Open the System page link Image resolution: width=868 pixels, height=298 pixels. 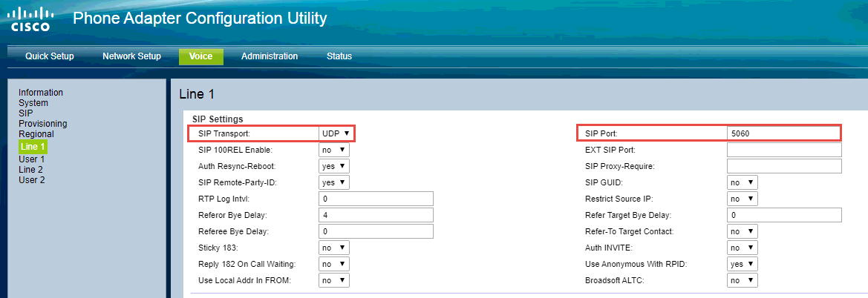(x=33, y=103)
